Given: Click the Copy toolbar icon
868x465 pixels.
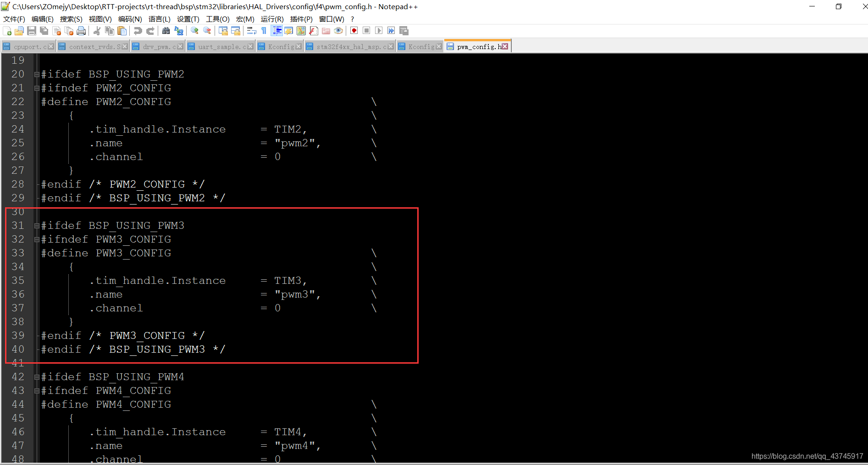Looking at the screenshot, I should tap(110, 31).
